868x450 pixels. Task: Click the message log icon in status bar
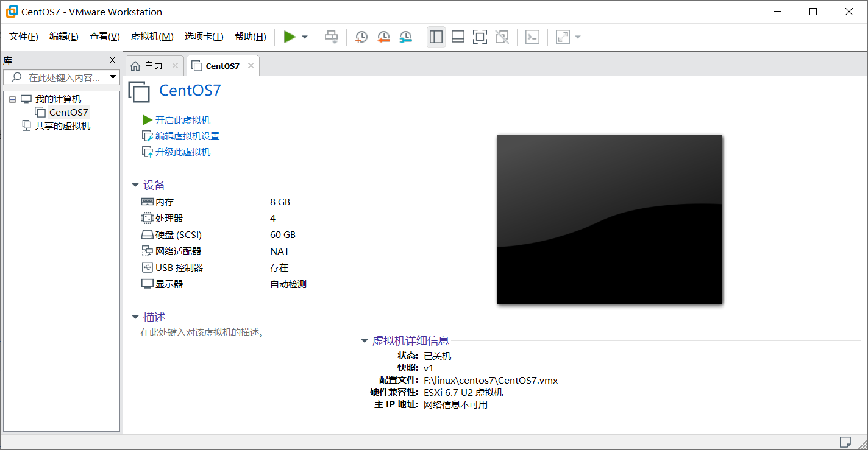click(x=845, y=441)
